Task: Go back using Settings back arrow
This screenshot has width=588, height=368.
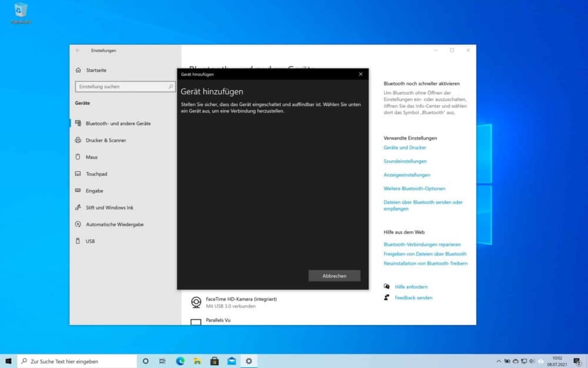Action: point(78,50)
